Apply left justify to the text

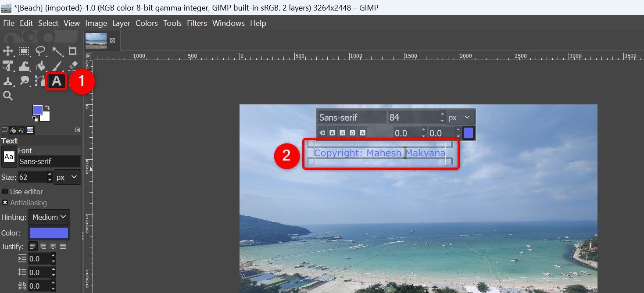(x=33, y=246)
